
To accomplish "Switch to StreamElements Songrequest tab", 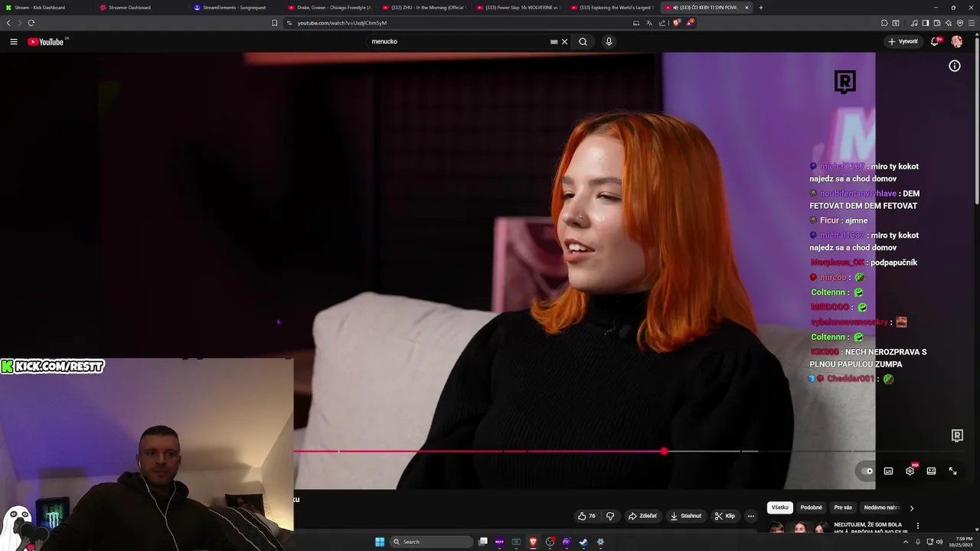I will 235,8.
